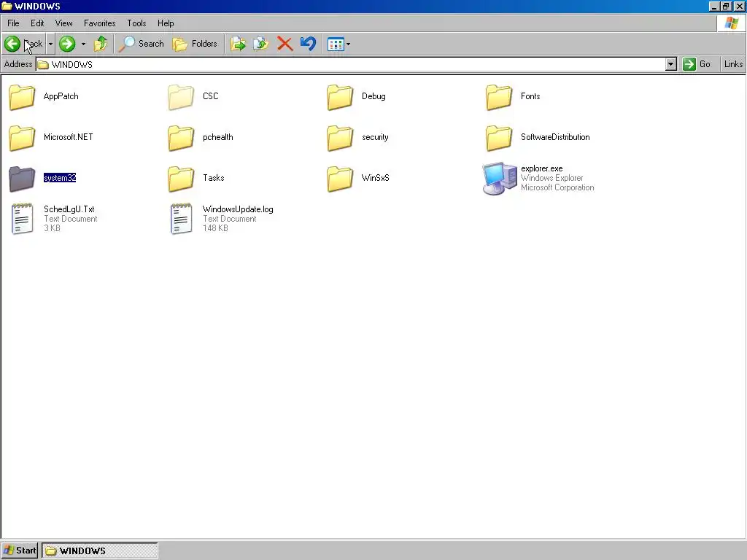Viewport: 747px width, 560px height.
Task: Select the Fonts folder icon
Action: [x=499, y=97]
